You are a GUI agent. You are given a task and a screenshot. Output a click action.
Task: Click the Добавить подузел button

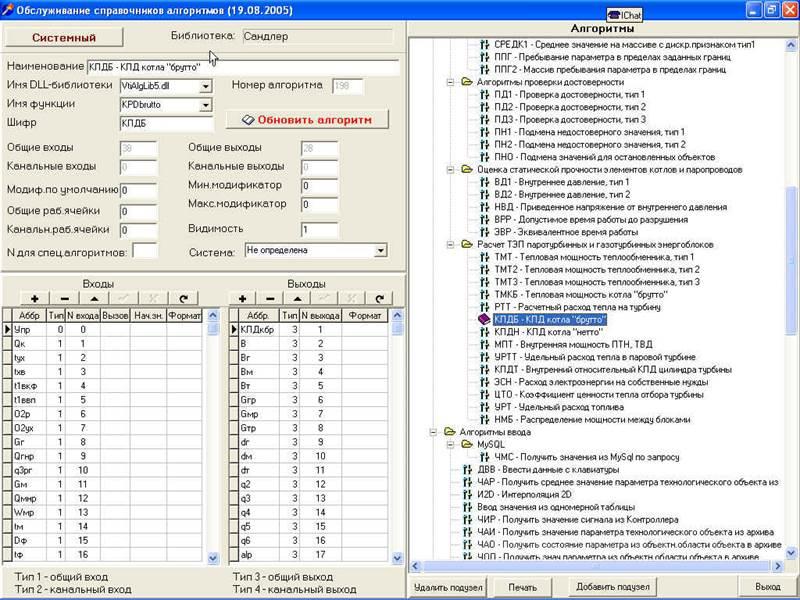613,587
